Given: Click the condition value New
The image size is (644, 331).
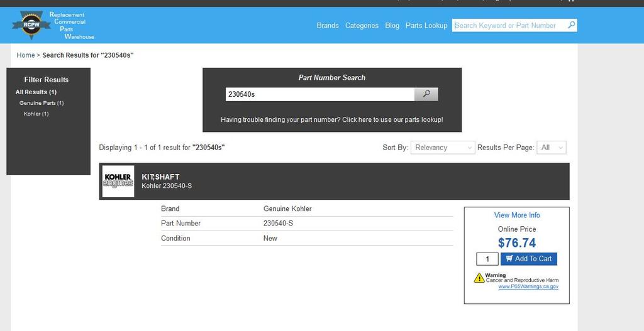Looking at the screenshot, I should pyautogui.click(x=270, y=238).
